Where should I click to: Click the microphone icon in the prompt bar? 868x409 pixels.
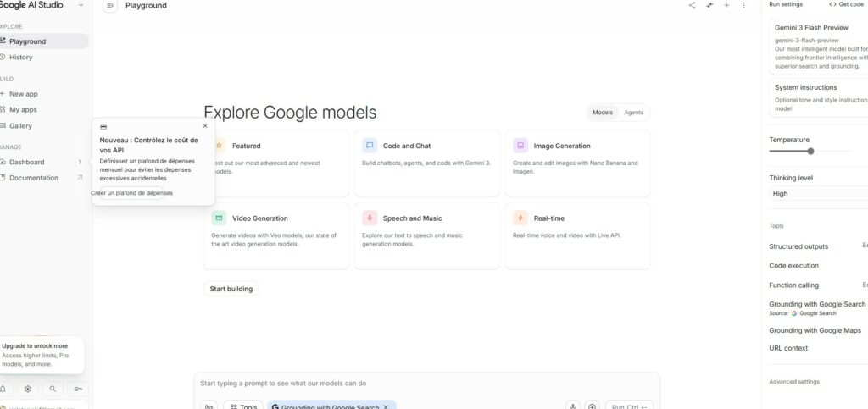tap(573, 406)
